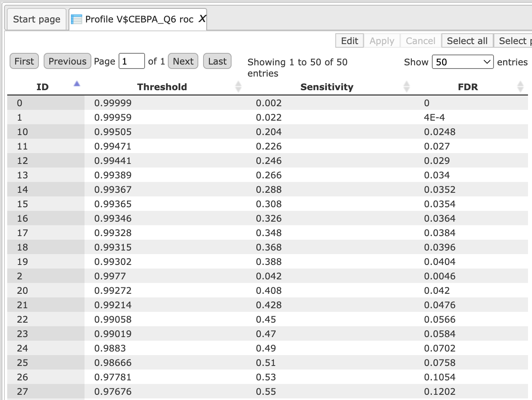Focus the Page number input field
Image resolution: width=532 pixels, height=400 pixels.
(131, 61)
